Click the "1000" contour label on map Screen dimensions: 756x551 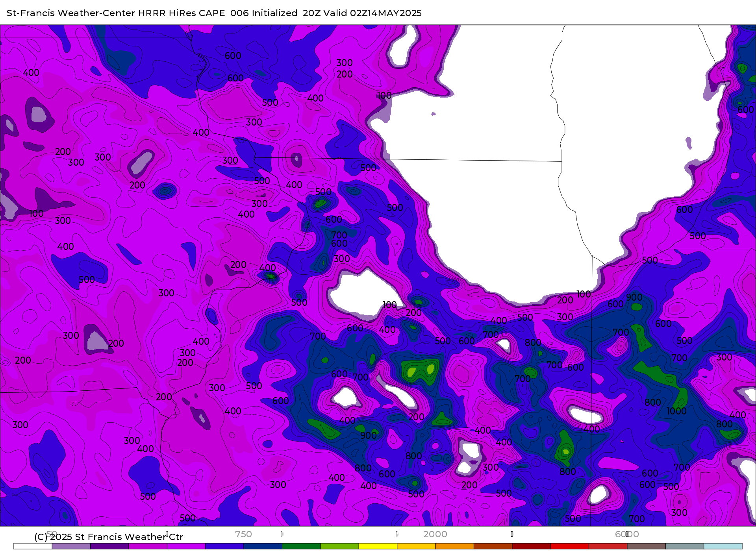coord(676,411)
